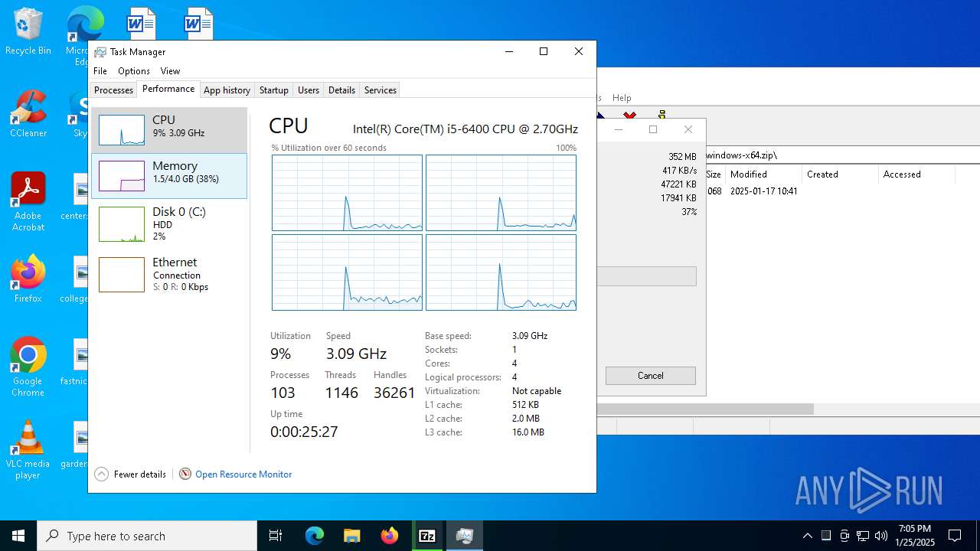Open Google Chrome desktop shortcut
The width and height of the screenshot is (980, 551).
28,367
